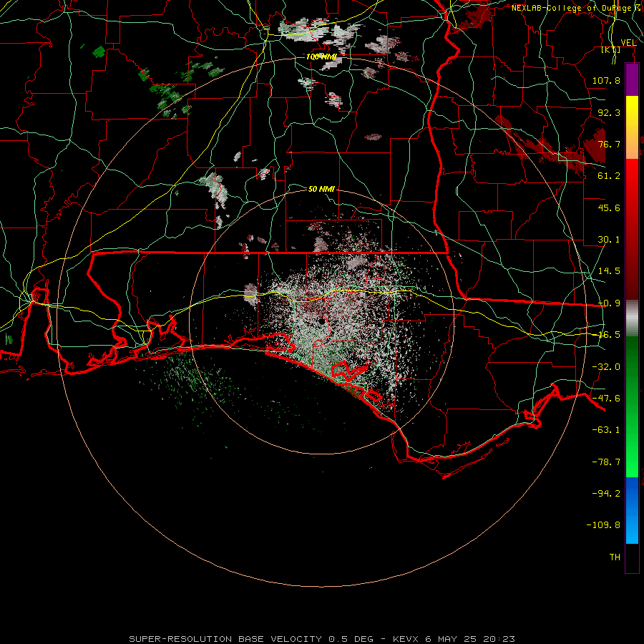Click the 61.2 velocity scale label
644x644 pixels.
609,176
